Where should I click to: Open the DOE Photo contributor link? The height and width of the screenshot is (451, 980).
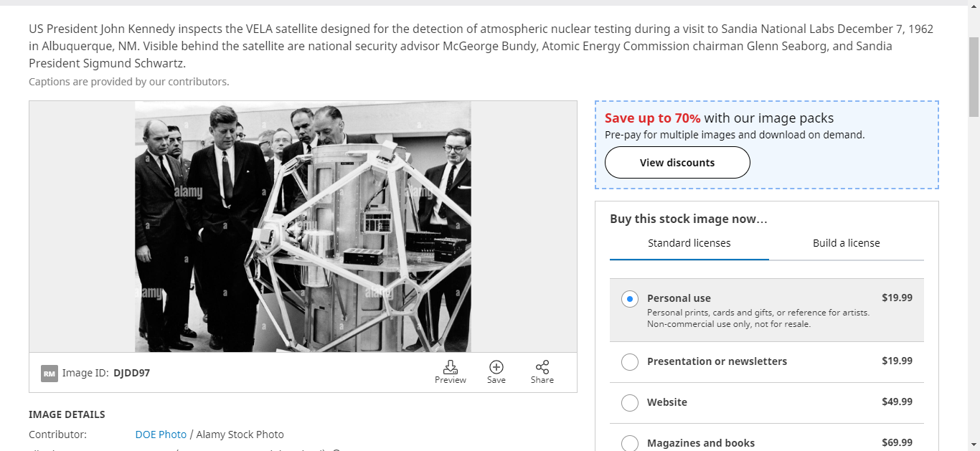click(161, 435)
